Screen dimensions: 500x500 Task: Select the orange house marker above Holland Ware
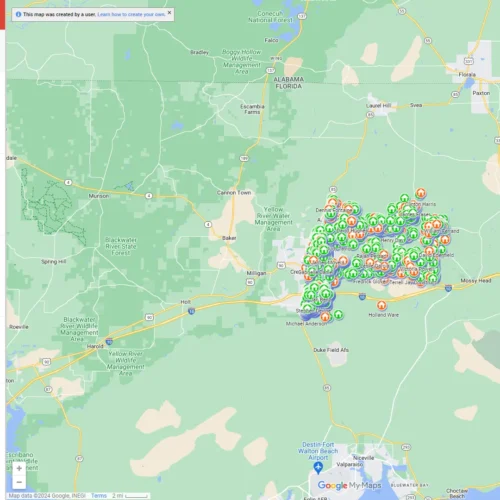(x=382, y=305)
